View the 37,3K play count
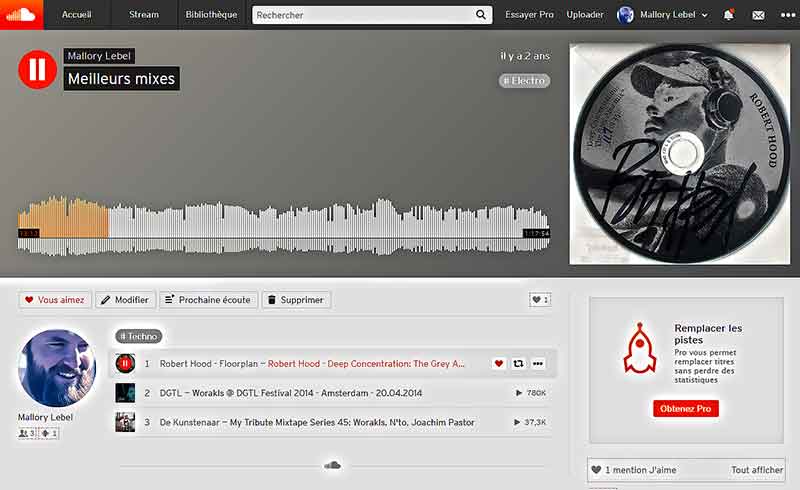 (530, 422)
